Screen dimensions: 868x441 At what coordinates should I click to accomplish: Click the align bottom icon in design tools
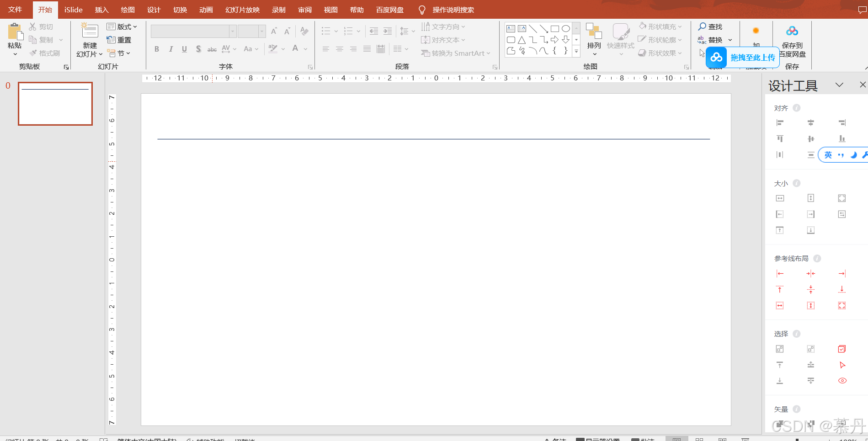[x=842, y=138]
